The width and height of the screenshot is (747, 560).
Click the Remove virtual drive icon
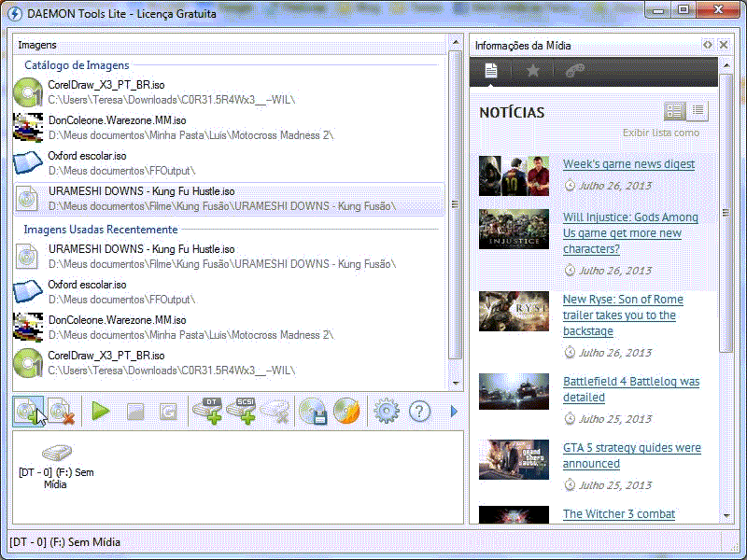click(275, 412)
